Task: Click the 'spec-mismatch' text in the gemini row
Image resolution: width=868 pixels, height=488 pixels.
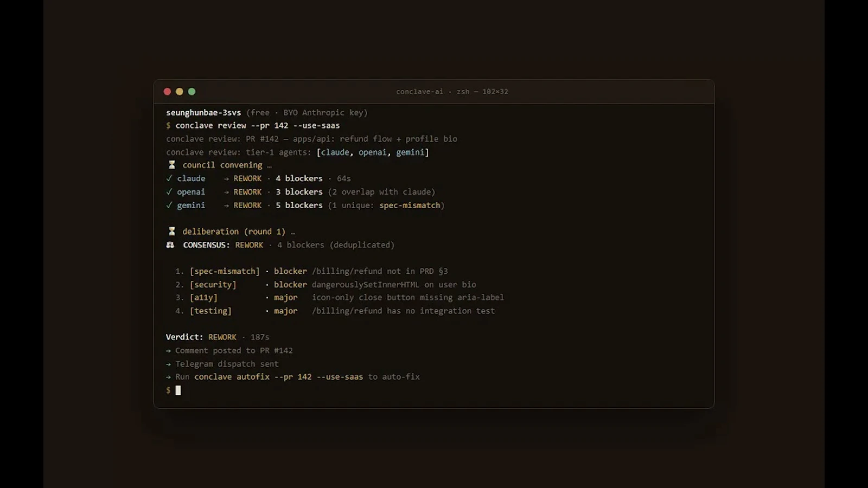Action: point(410,206)
